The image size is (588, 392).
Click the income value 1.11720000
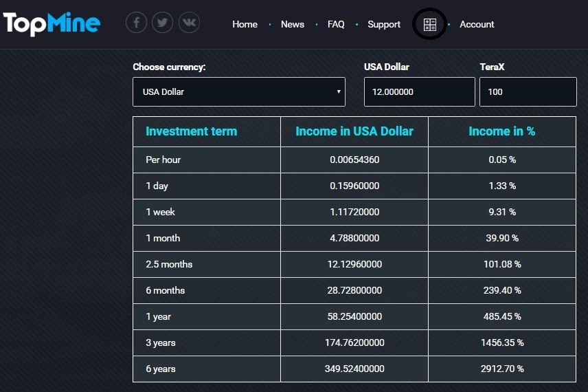(354, 212)
